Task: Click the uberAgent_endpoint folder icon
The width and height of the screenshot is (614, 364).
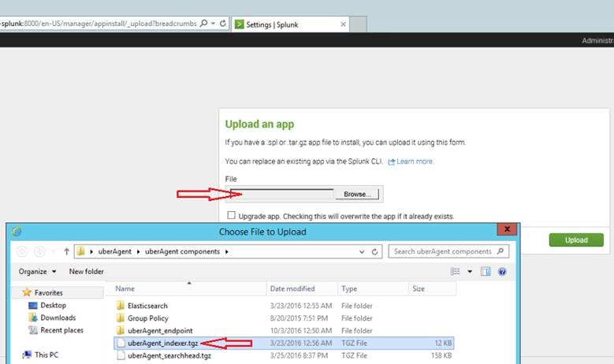Action: 121,330
